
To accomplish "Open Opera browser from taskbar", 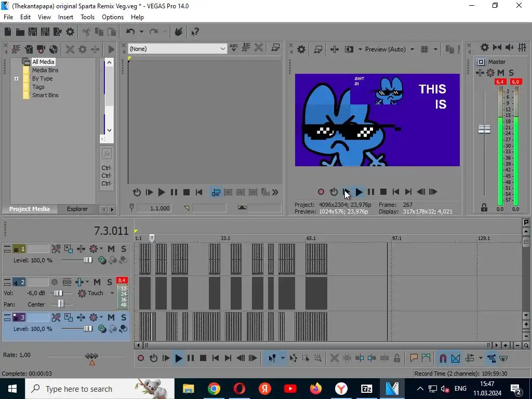I will (239, 389).
